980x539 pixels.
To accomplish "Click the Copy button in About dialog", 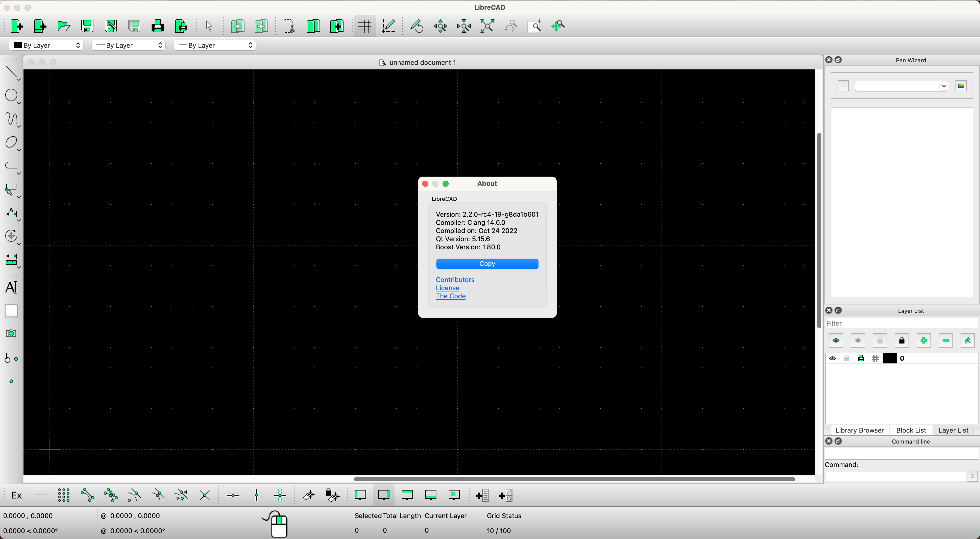I will 487,263.
